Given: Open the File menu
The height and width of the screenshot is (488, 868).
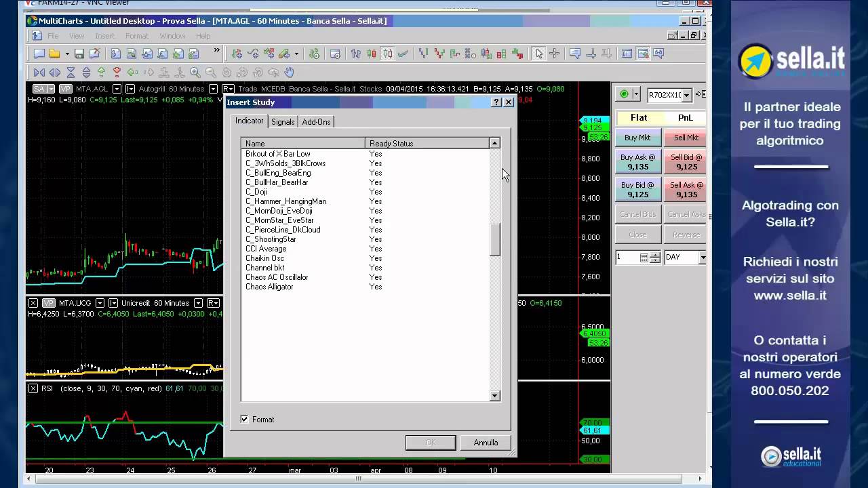Looking at the screenshot, I should [53, 36].
